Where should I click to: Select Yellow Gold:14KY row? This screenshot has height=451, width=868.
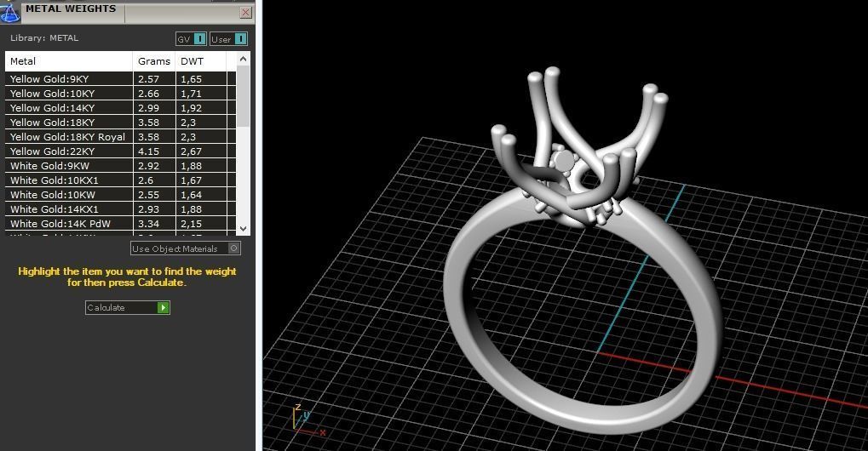coord(121,108)
